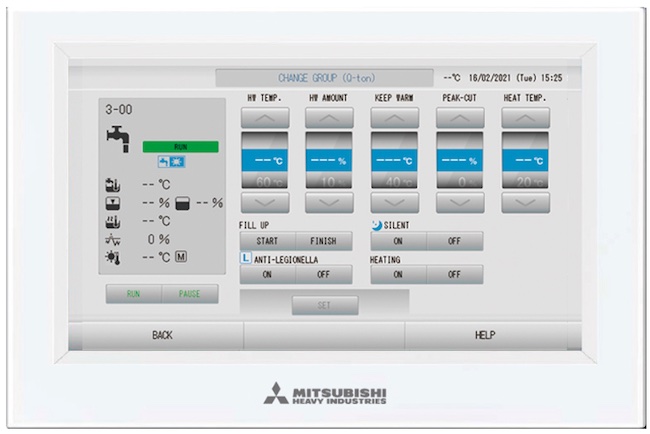This screenshot has height=434, width=650.
Task: Select the HEAT TEMP. value wheel
Action: (x=525, y=160)
